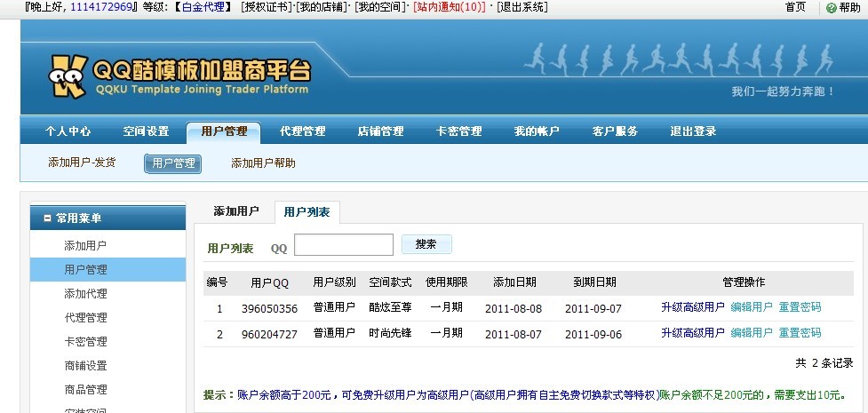
Task: Open the 空间设置 nav tab
Action: [146, 131]
